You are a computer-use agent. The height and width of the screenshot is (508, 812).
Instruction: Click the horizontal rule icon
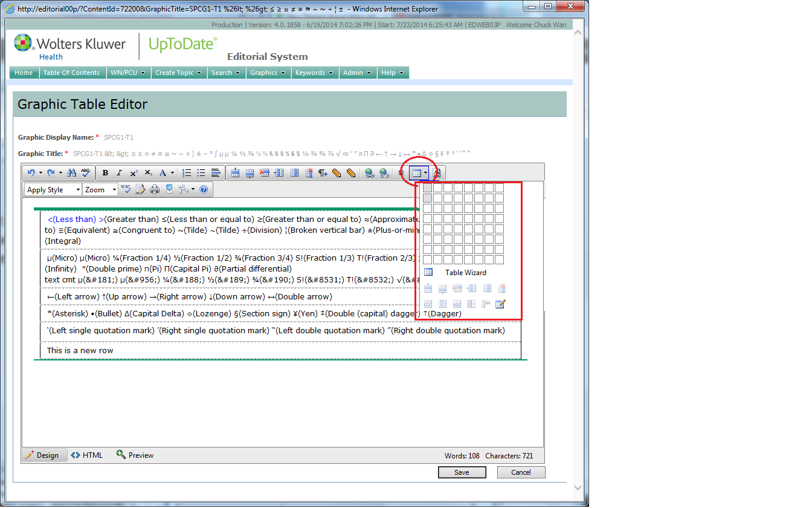tap(216, 173)
